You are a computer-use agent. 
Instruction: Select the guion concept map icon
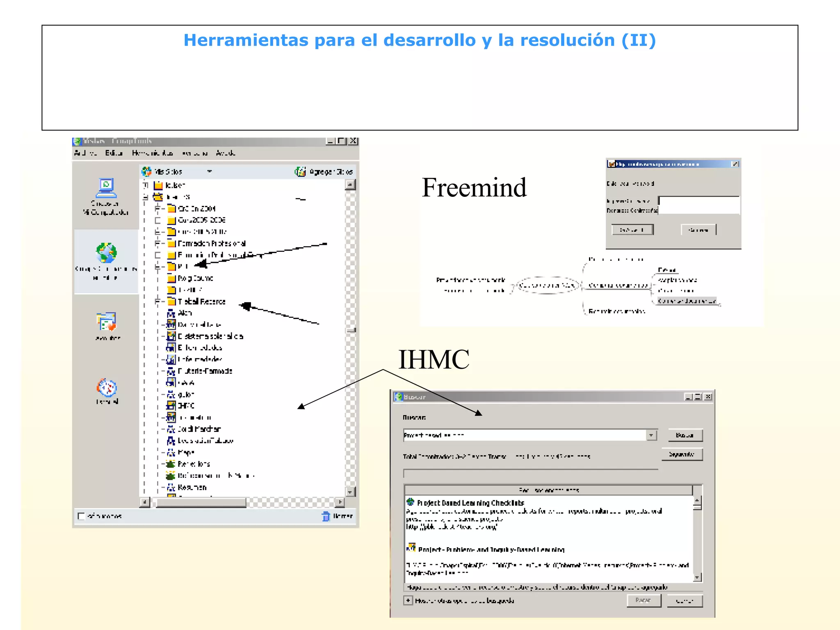pos(171,395)
